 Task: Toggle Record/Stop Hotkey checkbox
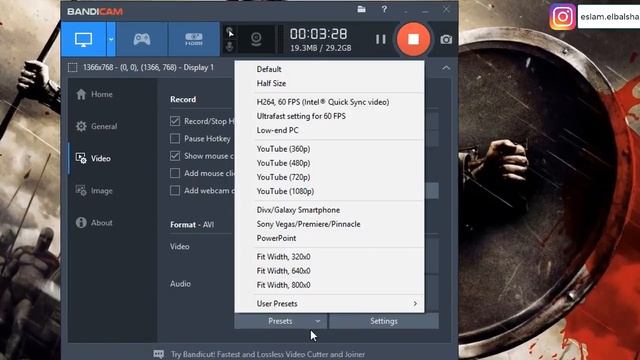(x=175, y=121)
